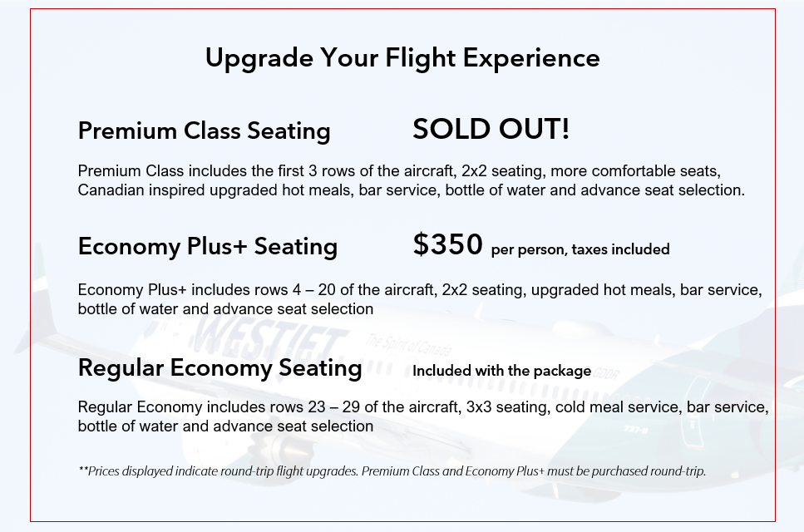Image resolution: width=804 pixels, height=532 pixels.
Task: Click per person, taxes included text
Action: coord(580,249)
